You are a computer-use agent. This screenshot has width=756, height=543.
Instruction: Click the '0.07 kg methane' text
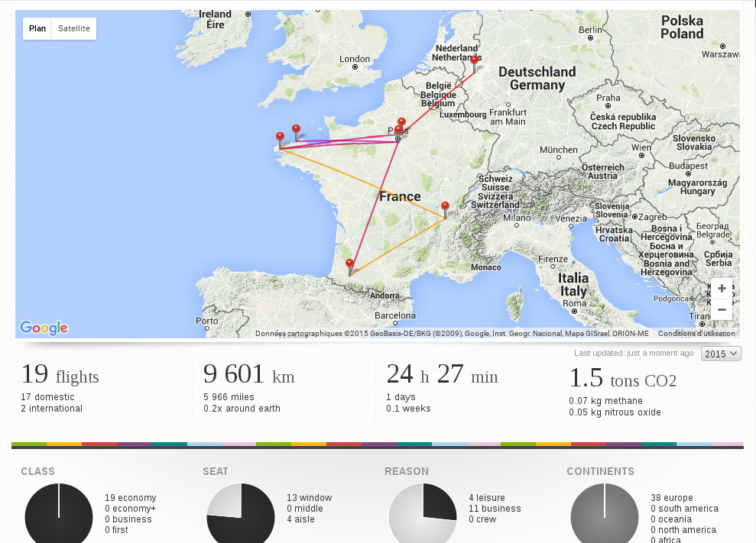click(x=605, y=401)
